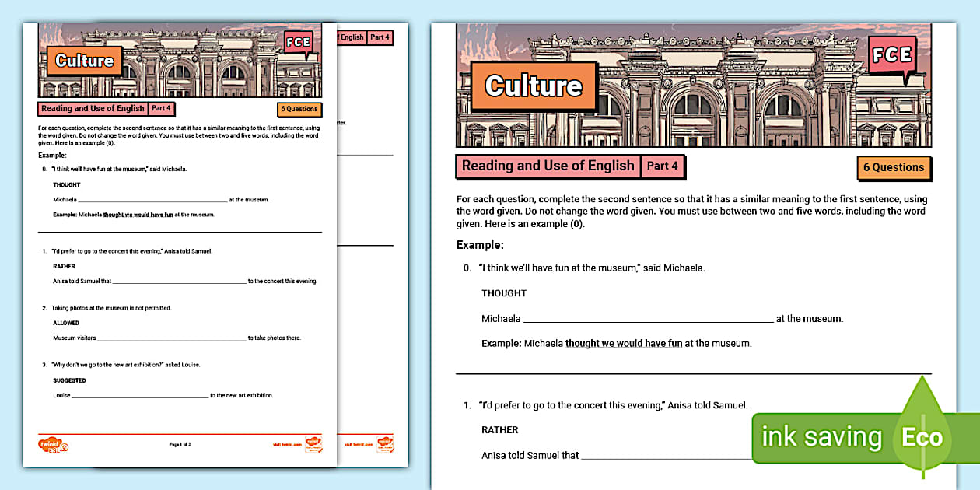Click the Reading and Use of English heading, enlarged page
Image resolution: width=980 pixels, height=490 pixels.
548,166
